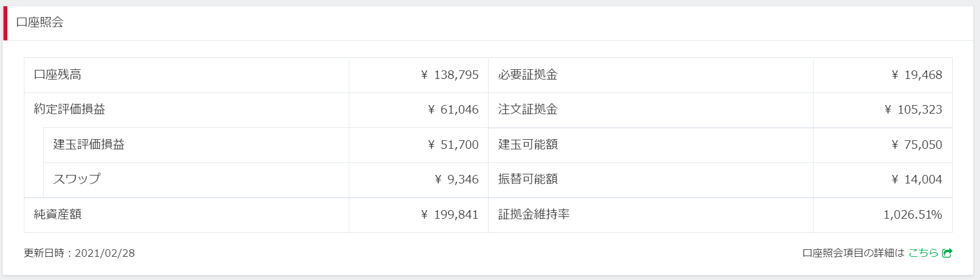Select the ¥ 19,468 margin value
Image resolution: width=980 pixels, height=280 pixels.
tap(916, 75)
